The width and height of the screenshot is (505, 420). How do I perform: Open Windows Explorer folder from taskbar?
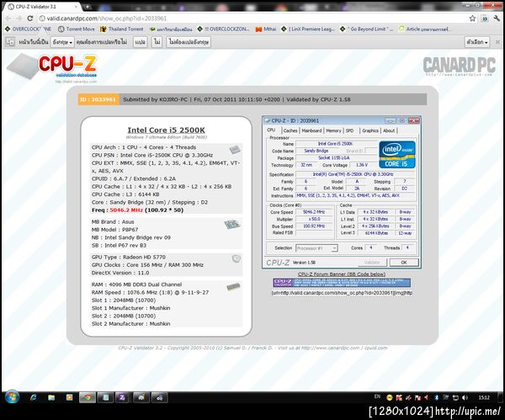(51, 398)
